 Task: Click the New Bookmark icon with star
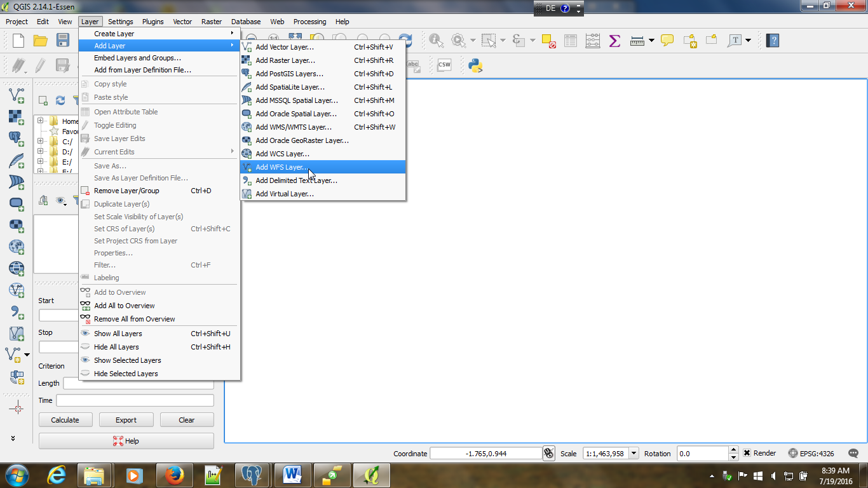click(x=690, y=41)
